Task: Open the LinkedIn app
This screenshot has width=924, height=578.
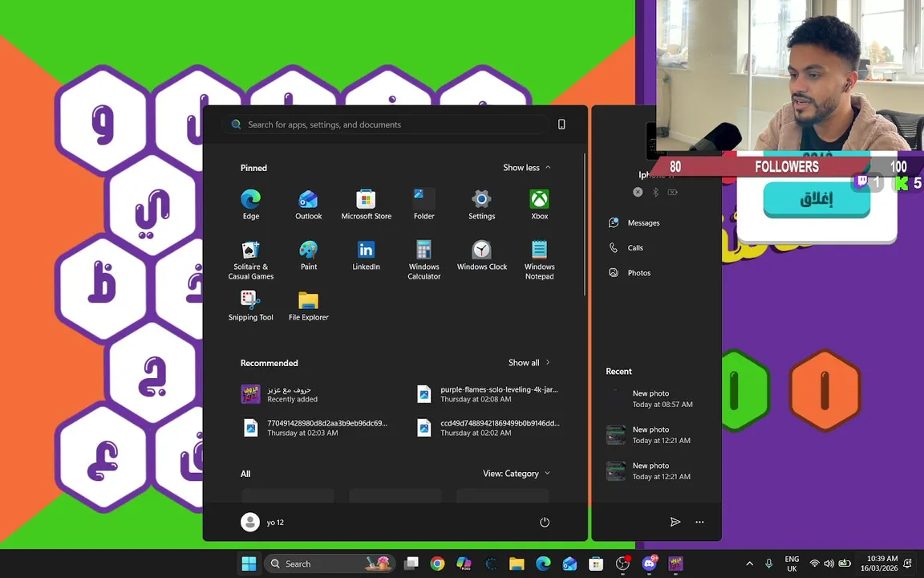Action: pyautogui.click(x=366, y=255)
